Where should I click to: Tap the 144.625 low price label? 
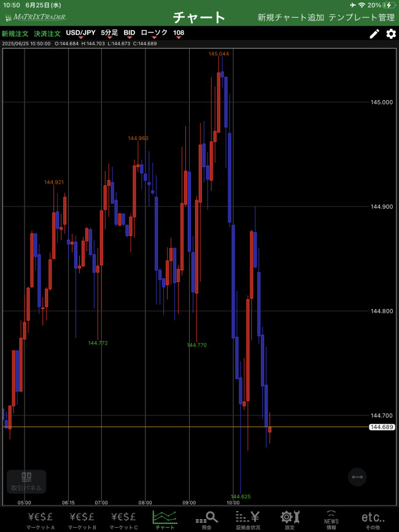(241, 496)
